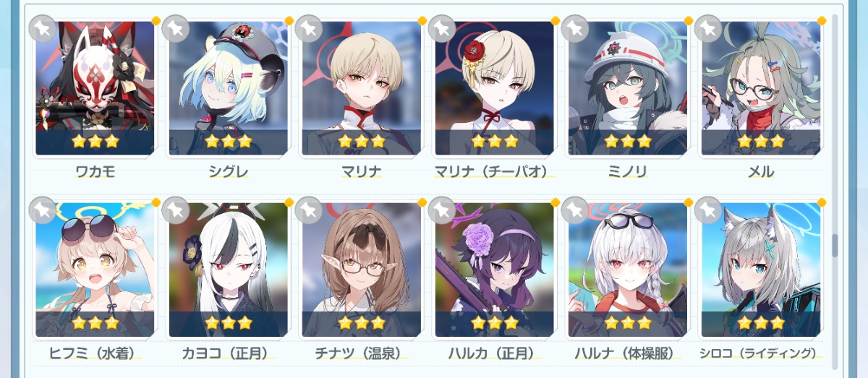Click the vertical scrollbar thumb

point(834,246)
